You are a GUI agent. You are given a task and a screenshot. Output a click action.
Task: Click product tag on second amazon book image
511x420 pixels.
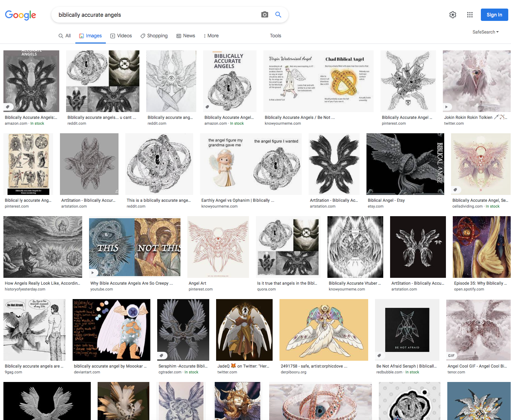(208, 107)
